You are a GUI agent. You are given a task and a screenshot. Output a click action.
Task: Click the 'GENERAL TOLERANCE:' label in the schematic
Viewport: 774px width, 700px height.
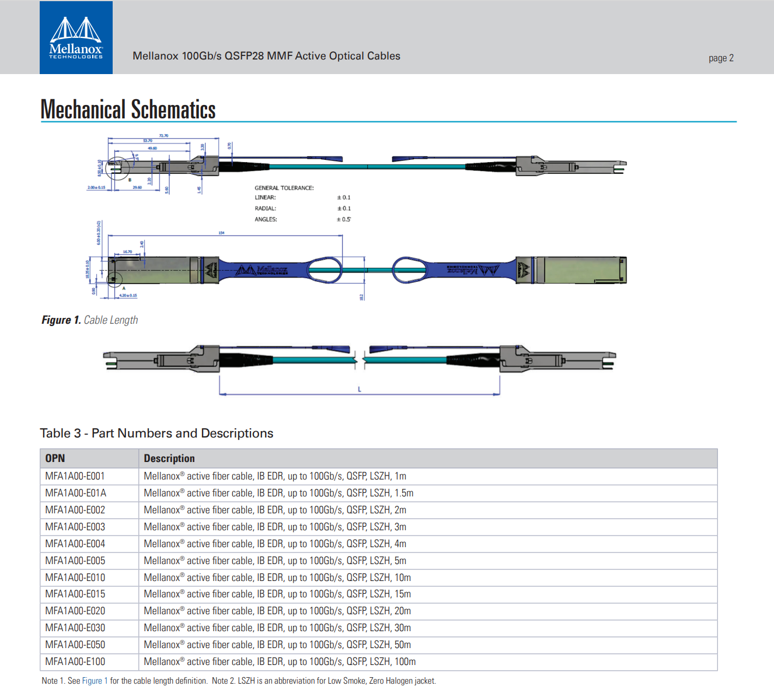(284, 188)
